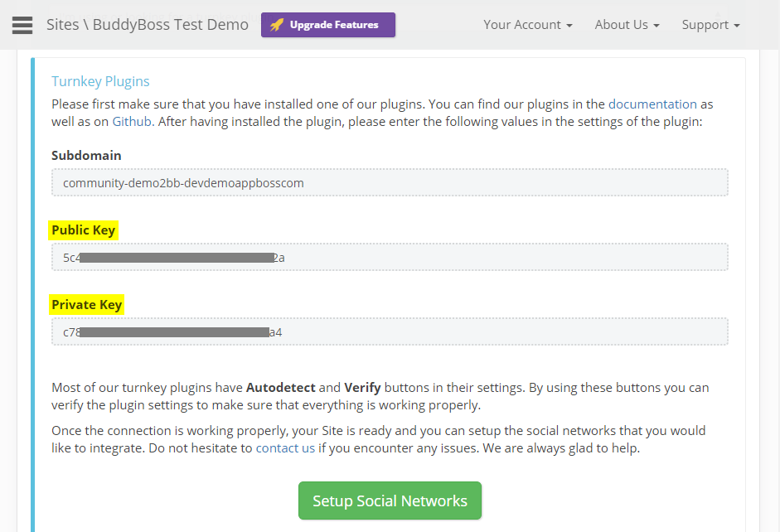Open the Support menu
This screenshot has height=532, width=780.
705,25
